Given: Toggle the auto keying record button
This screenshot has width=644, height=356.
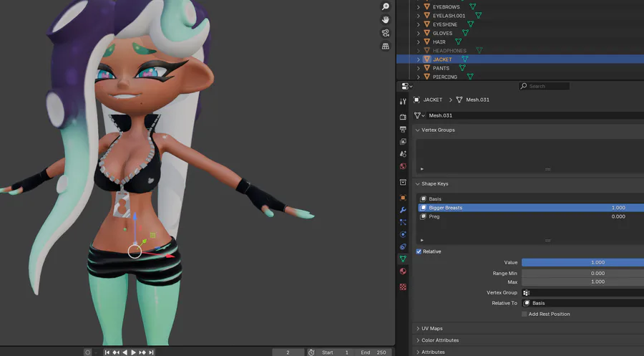Looking at the screenshot, I should click(x=87, y=352).
